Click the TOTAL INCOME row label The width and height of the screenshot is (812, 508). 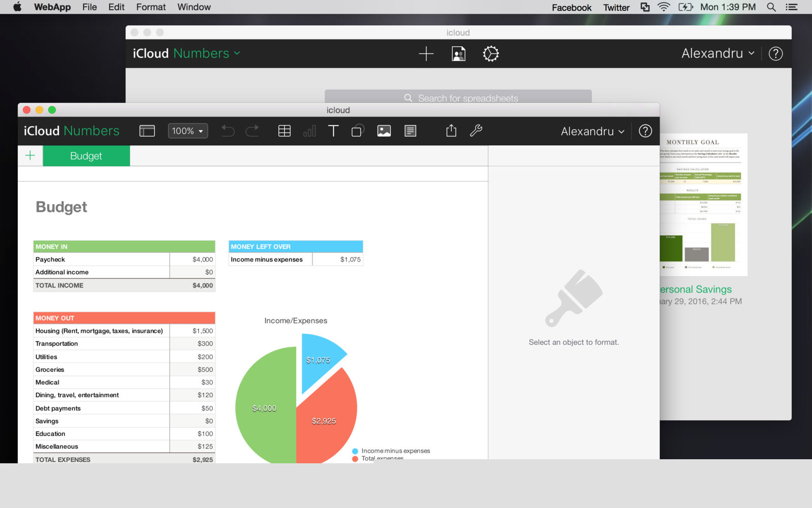(x=59, y=285)
